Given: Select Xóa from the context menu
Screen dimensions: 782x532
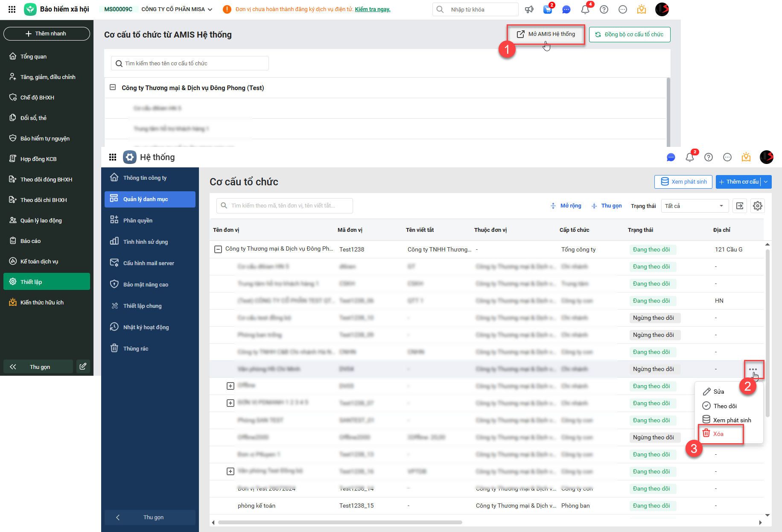Looking at the screenshot, I should pos(718,434).
